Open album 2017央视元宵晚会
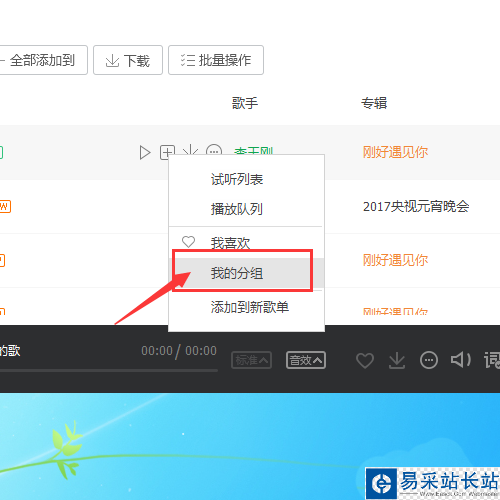500x500 pixels. pyautogui.click(x=416, y=206)
